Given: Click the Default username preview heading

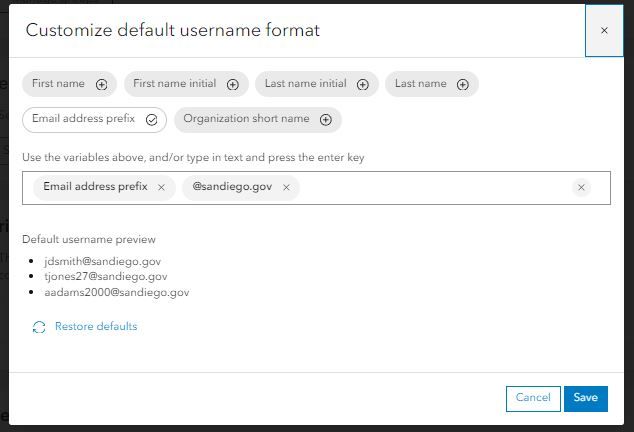Looking at the screenshot, I should [x=89, y=239].
